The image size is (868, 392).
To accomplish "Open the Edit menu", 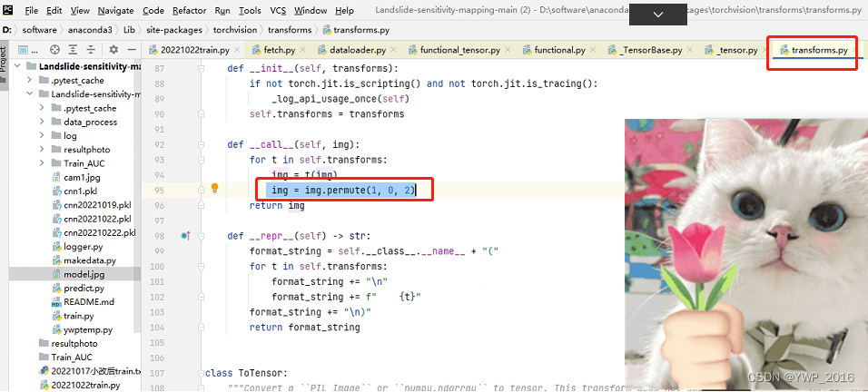I will coord(54,11).
